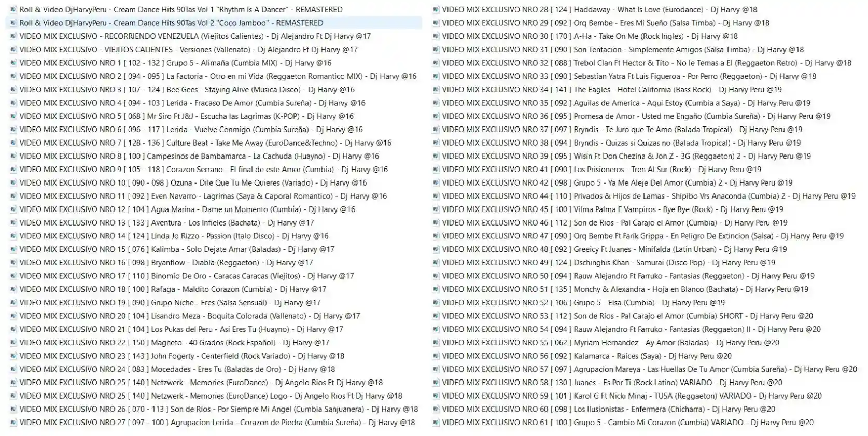Click the file icon beside NRO 27 Agrupacion Lerida
This screenshot has width=868, height=436.
pyautogui.click(x=13, y=422)
